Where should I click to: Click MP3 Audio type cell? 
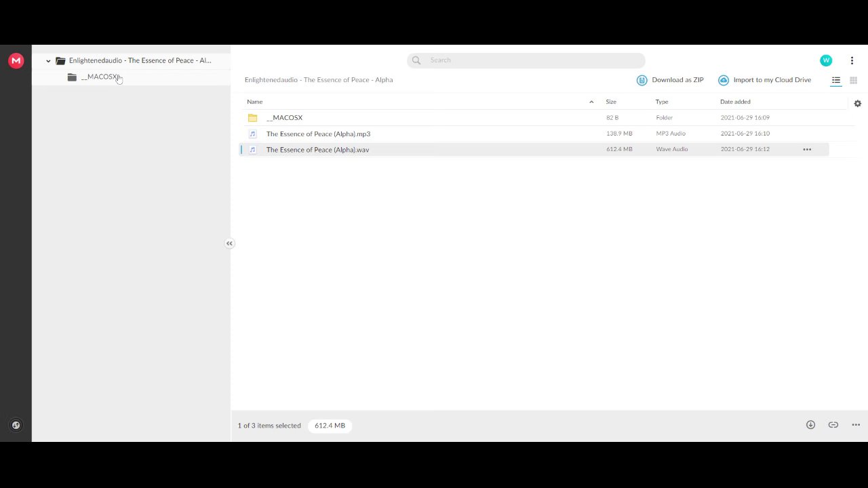(671, 134)
